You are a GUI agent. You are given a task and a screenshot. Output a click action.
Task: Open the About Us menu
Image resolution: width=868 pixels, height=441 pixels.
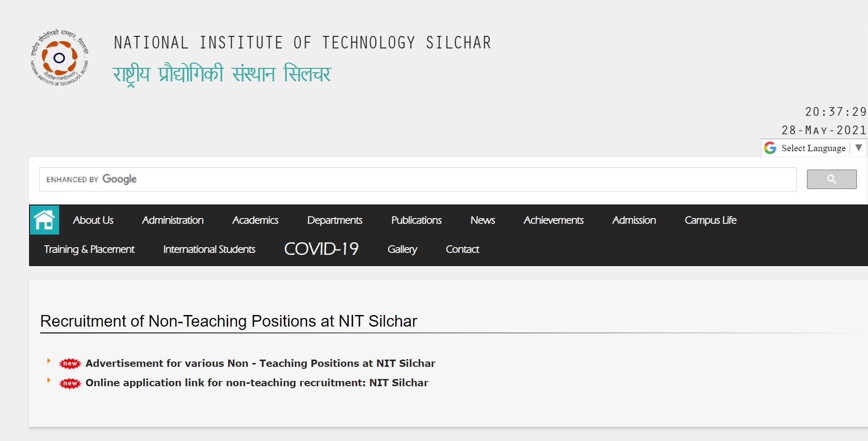(93, 220)
